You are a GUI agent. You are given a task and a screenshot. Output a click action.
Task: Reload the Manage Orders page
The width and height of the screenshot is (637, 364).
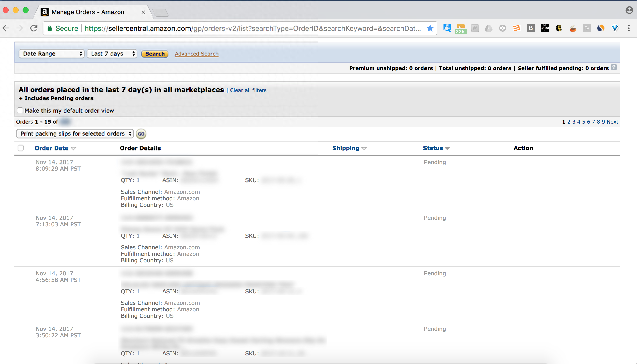(x=34, y=28)
